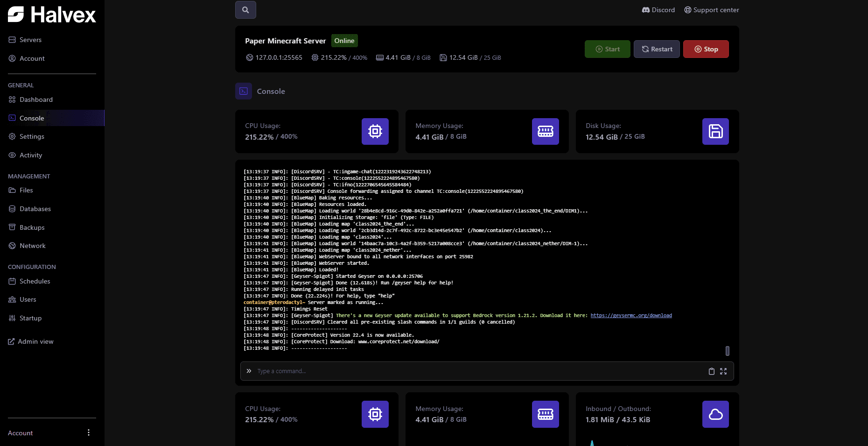Click the Schedules calendar icon
This screenshot has width=868, height=446.
[x=12, y=281]
